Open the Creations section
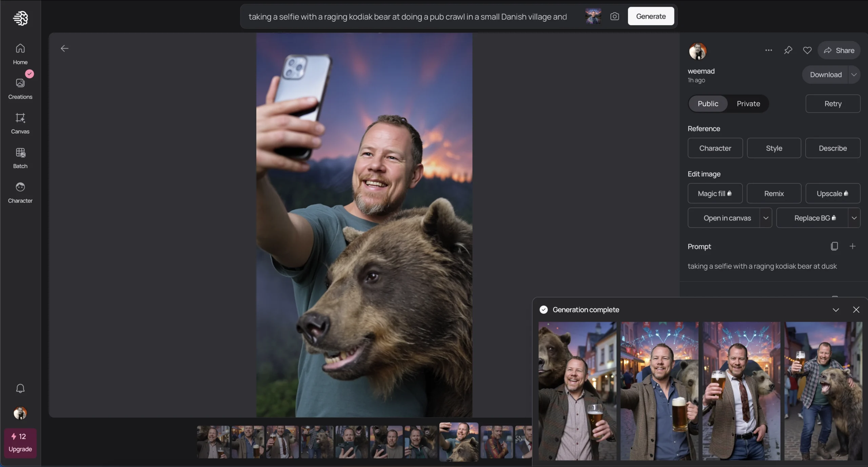Image resolution: width=868 pixels, height=467 pixels. coord(20,89)
